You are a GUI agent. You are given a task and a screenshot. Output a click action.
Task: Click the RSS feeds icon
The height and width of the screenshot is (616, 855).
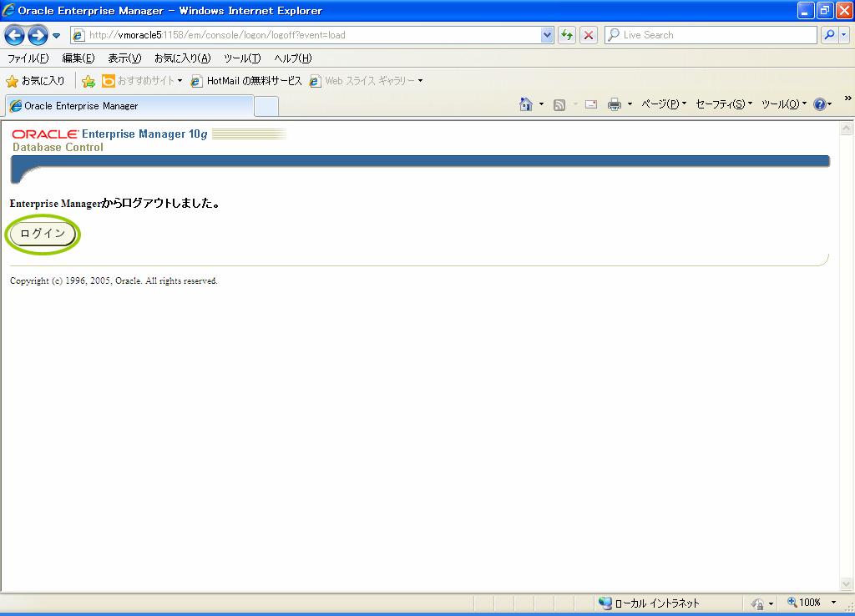pos(559,104)
